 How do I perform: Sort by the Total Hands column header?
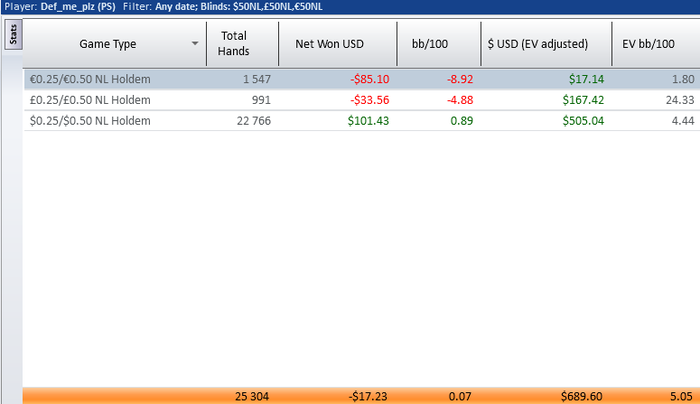(x=242, y=44)
